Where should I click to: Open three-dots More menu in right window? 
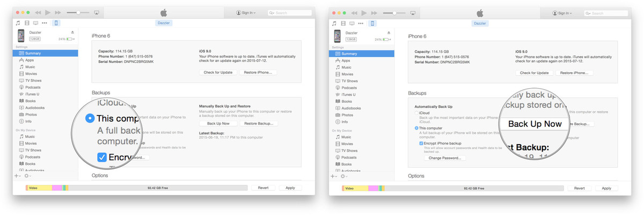coord(361,23)
